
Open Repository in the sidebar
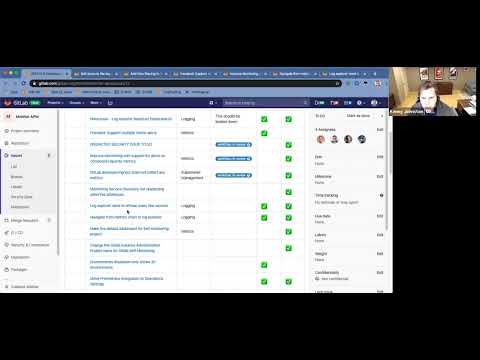[x=17, y=143]
